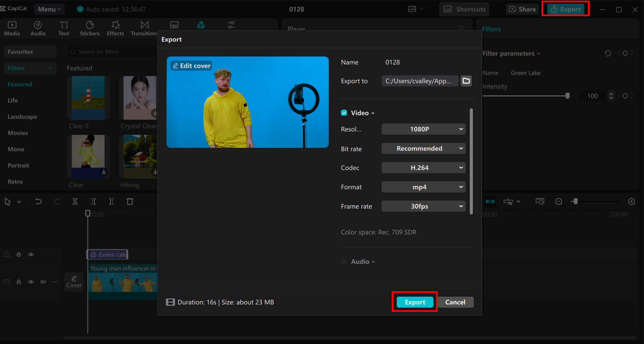Click the layout switcher icon
Image resolution: width=644 pixels, height=344 pixels.
pyautogui.click(x=412, y=9)
